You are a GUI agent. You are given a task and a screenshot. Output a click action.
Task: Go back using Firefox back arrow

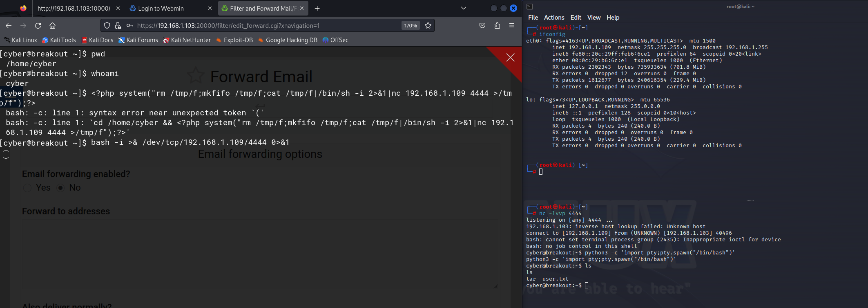[9, 25]
